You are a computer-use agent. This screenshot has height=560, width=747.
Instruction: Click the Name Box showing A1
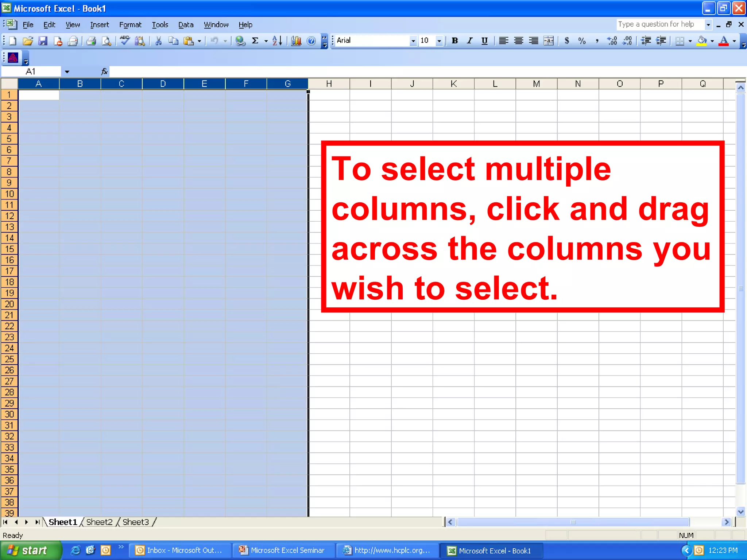pos(31,71)
